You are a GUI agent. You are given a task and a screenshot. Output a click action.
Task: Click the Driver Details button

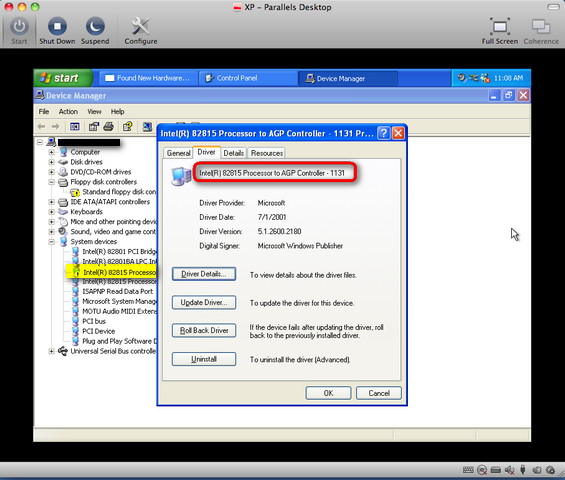pos(204,274)
